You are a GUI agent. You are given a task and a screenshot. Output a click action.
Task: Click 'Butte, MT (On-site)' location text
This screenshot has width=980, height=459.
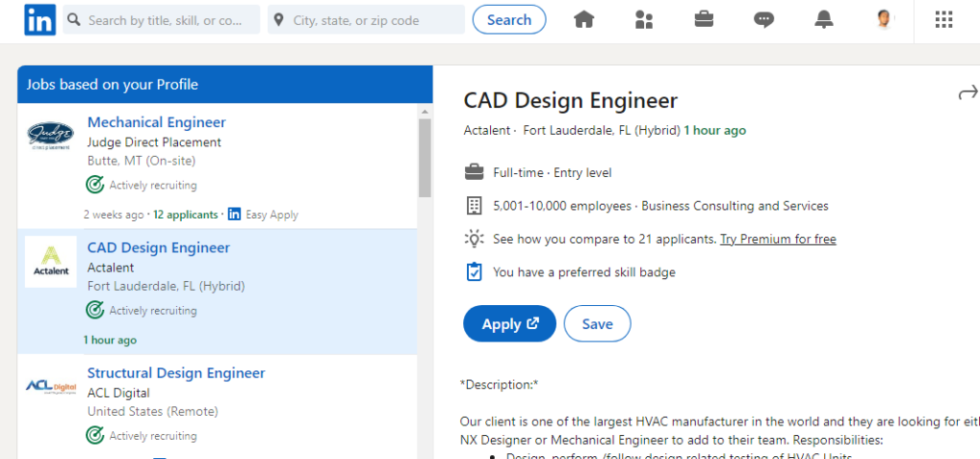pyautogui.click(x=142, y=161)
